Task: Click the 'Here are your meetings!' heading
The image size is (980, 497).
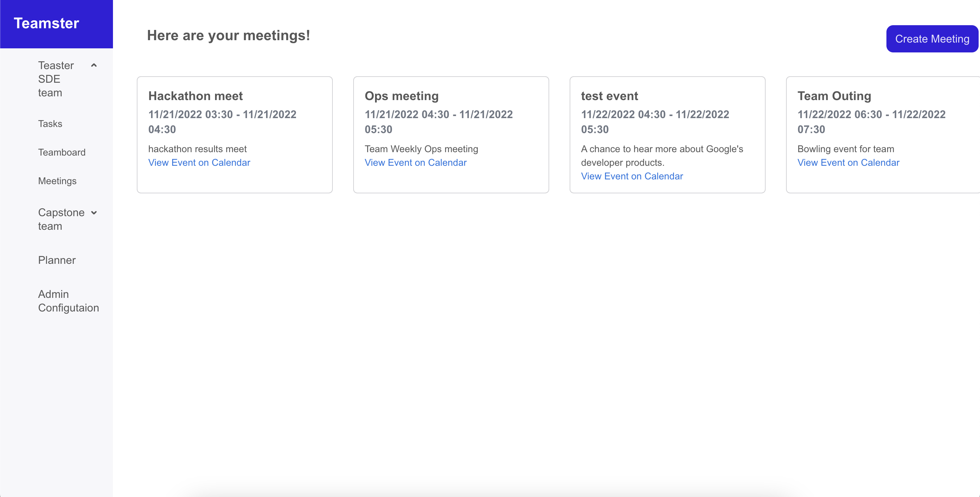Action: click(228, 35)
